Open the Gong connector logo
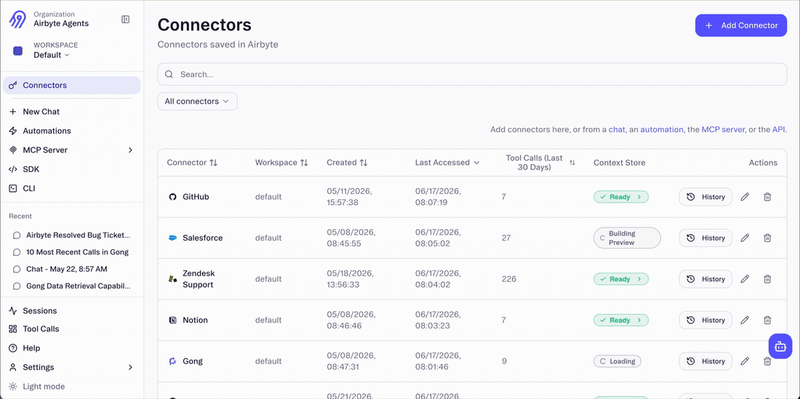800x399 pixels. point(172,361)
